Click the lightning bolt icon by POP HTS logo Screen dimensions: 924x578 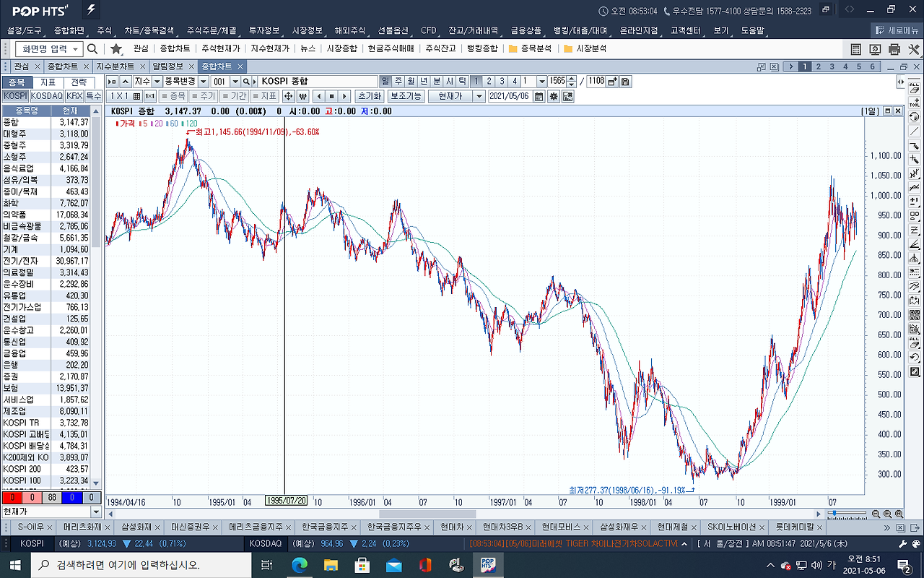(x=91, y=10)
